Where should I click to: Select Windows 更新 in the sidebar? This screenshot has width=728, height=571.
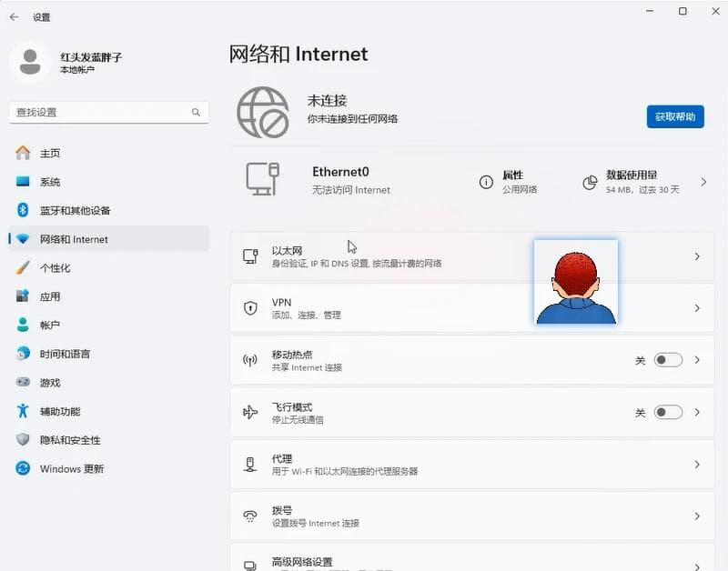109,468
